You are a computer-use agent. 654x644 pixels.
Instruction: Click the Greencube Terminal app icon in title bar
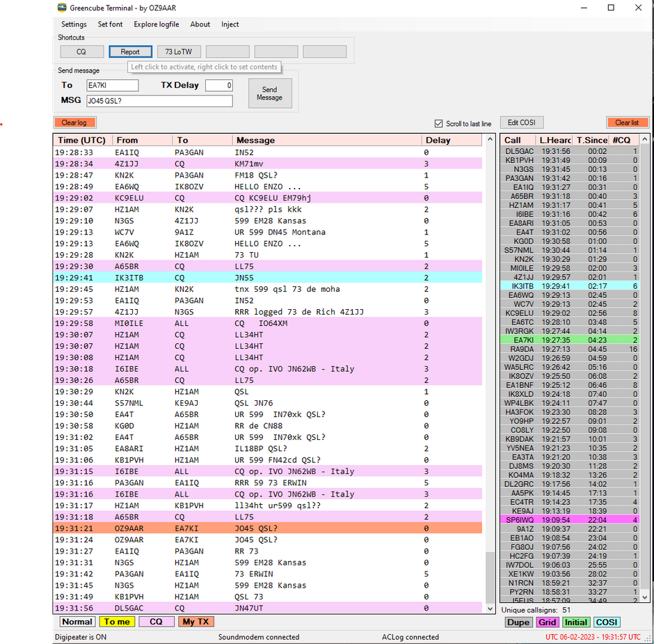(x=62, y=8)
